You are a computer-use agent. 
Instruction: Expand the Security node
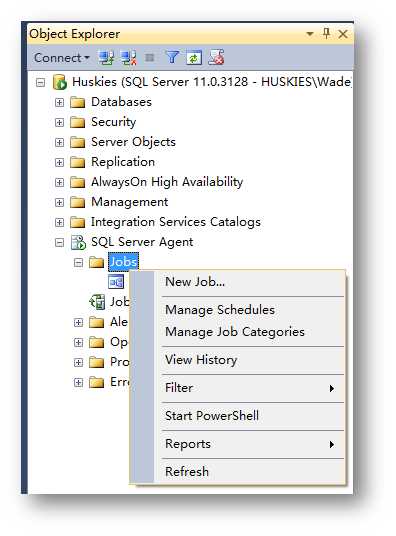pyautogui.click(x=59, y=122)
